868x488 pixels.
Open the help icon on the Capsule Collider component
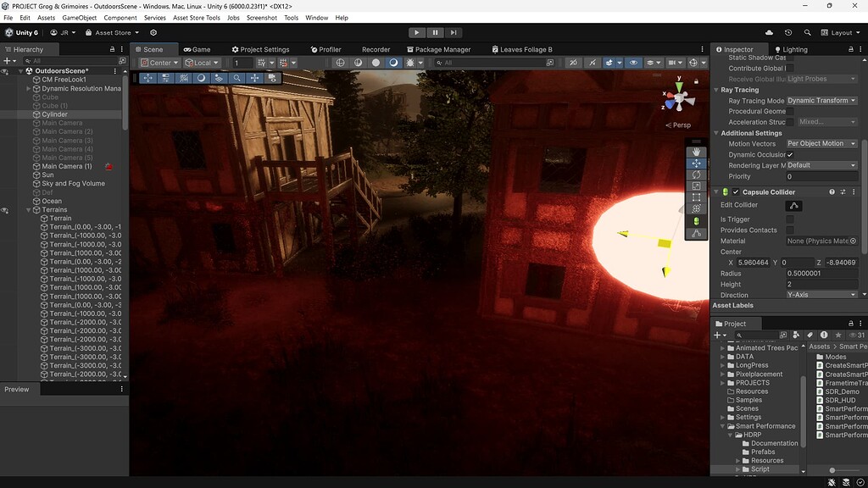pyautogui.click(x=832, y=192)
